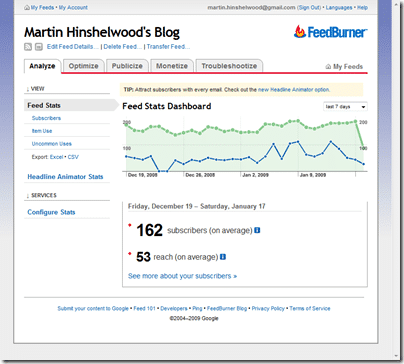Image resolution: width=404 pixels, height=364 pixels.
Task: Click the RSS feed icon under blog title
Action: pos(28,47)
